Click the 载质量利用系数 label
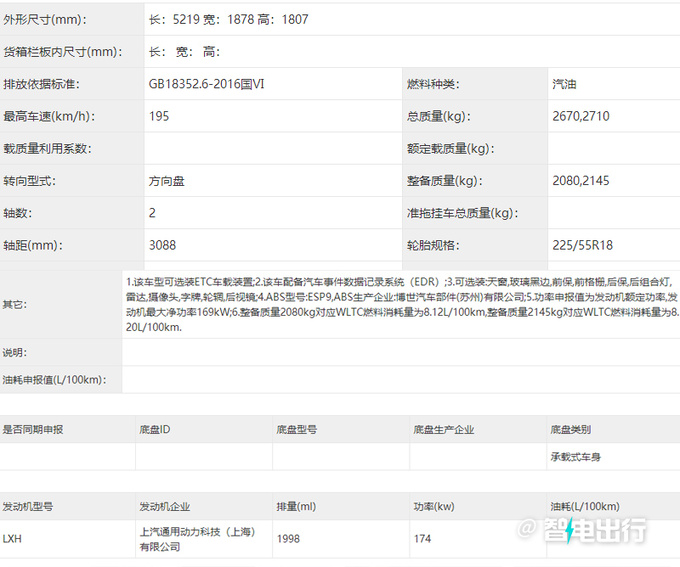Viewport: 680px width, 567px height. click(x=47, y=149)
